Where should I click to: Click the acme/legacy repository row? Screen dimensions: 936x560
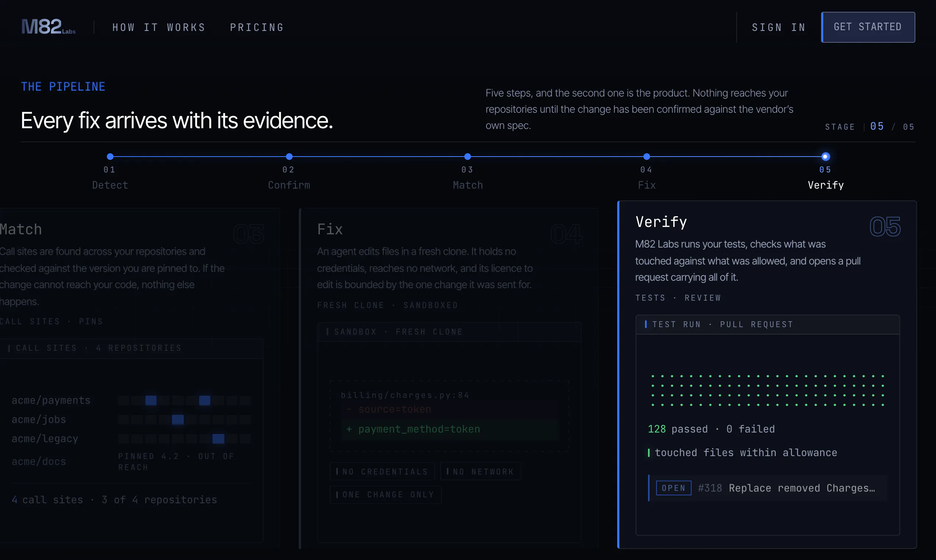pos(131,438)
